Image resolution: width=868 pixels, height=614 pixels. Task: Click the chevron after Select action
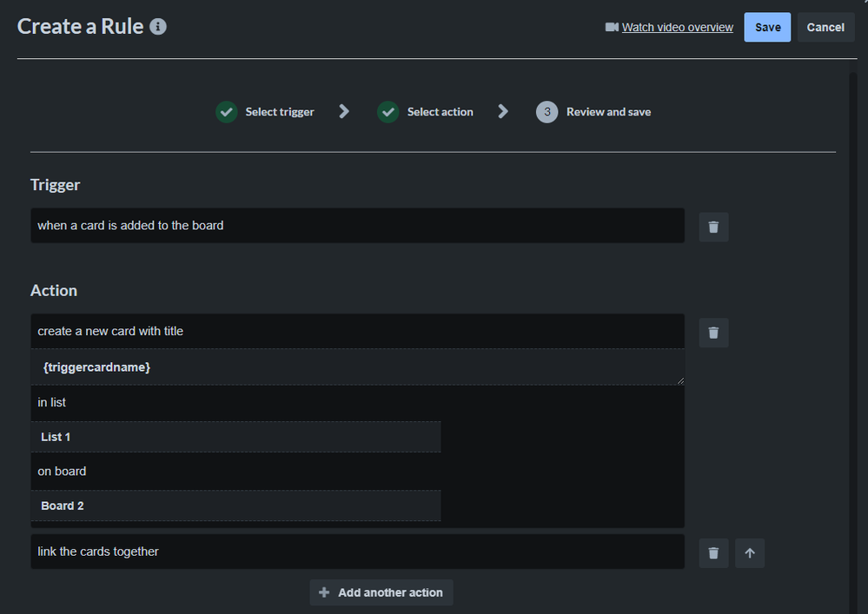(x=503, y=112)
